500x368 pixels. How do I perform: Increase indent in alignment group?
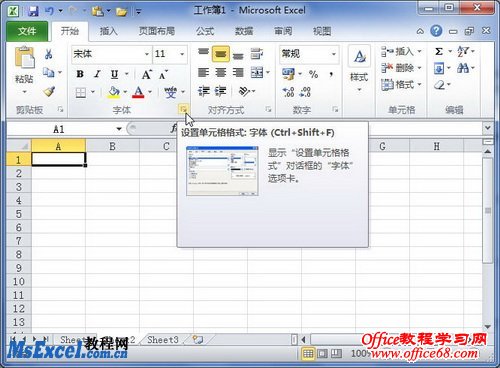pos(221,91)
